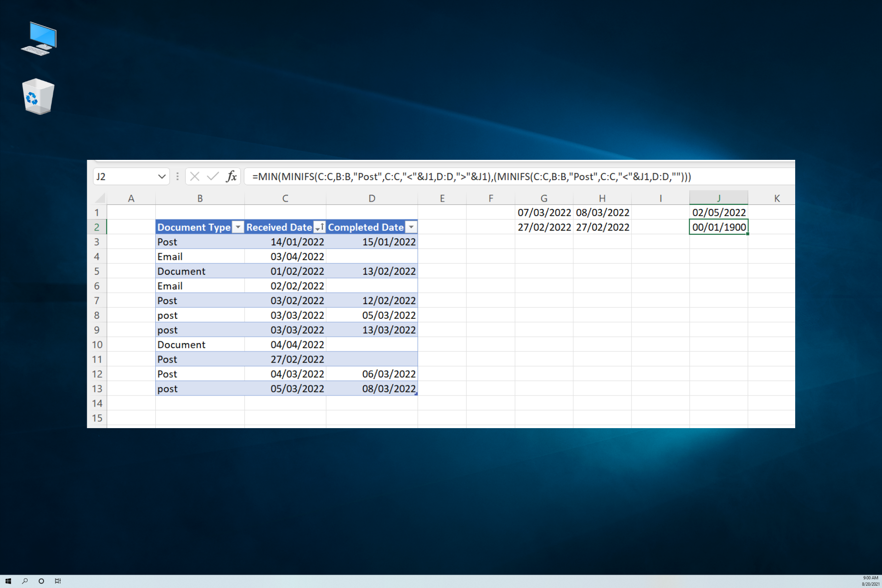The height and width of the screenshot is (588, 882).
Task: Open the Received Date filter dropdown
Action: (x=319, y=227)
